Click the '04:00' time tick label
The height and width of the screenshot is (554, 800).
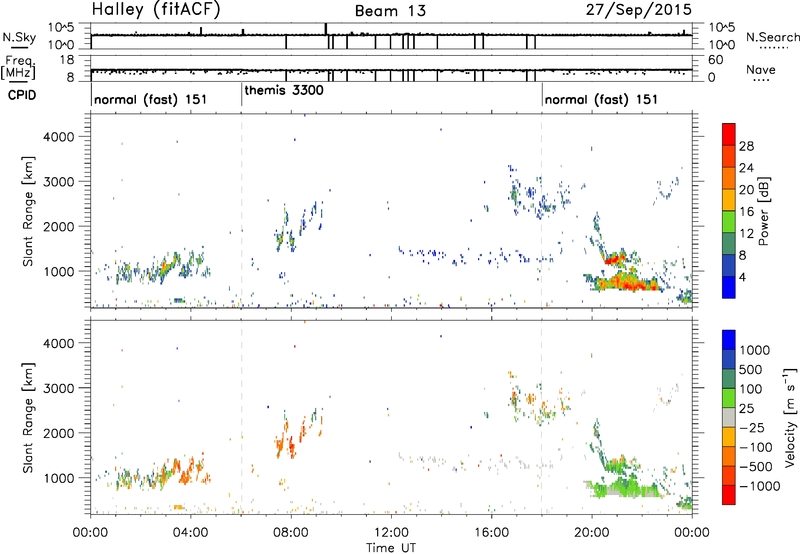click(x=191, y=533)
